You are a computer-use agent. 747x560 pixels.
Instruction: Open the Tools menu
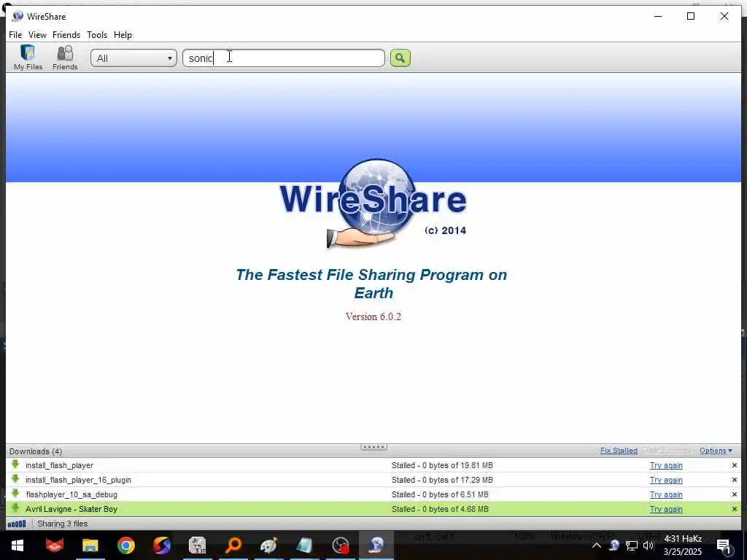tap(97, 35)
